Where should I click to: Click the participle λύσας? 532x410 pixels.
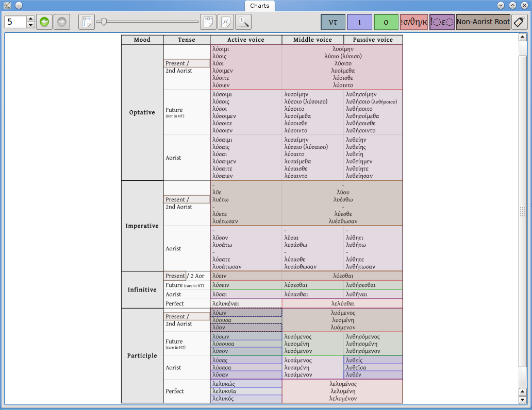click(220, 361)
